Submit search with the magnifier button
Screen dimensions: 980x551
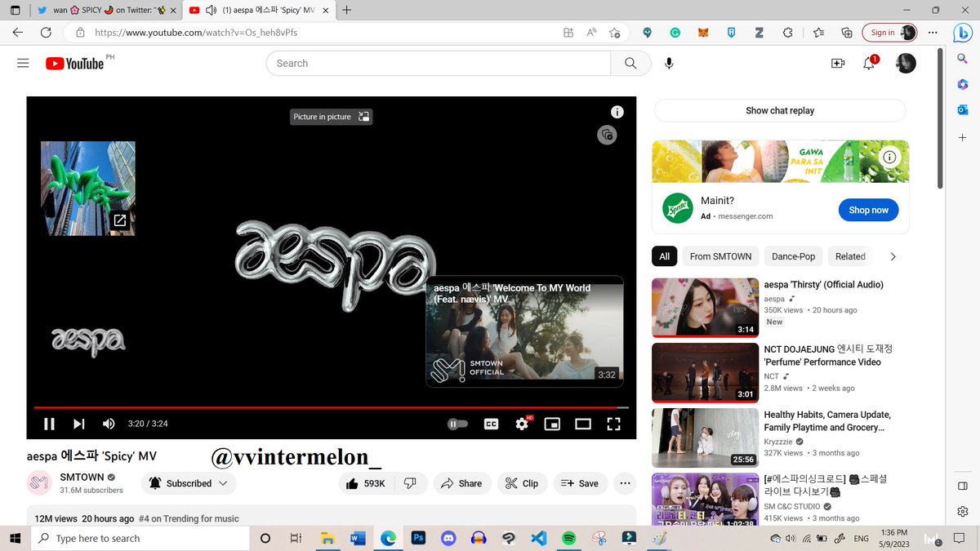630,63
